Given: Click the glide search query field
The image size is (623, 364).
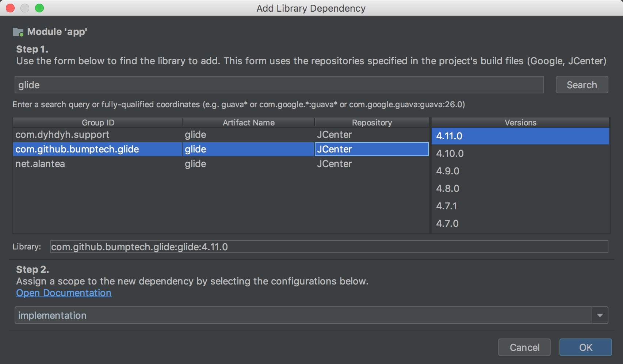Looking at the screenshot, I should 279,85.
